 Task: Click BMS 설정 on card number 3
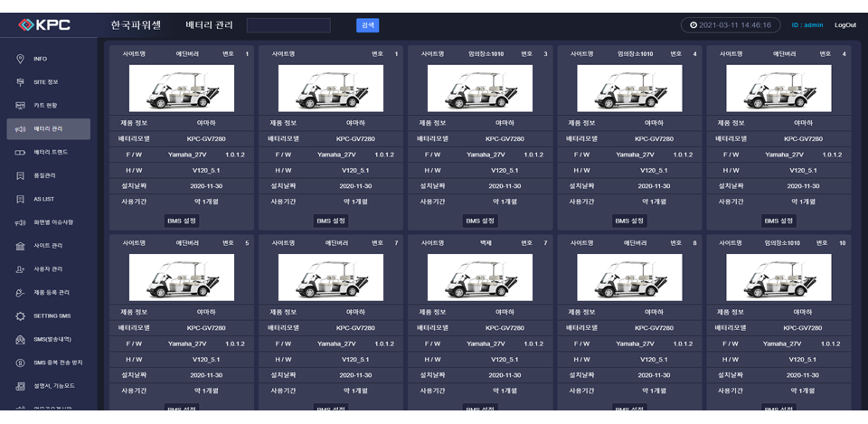[x=480, y=221]
